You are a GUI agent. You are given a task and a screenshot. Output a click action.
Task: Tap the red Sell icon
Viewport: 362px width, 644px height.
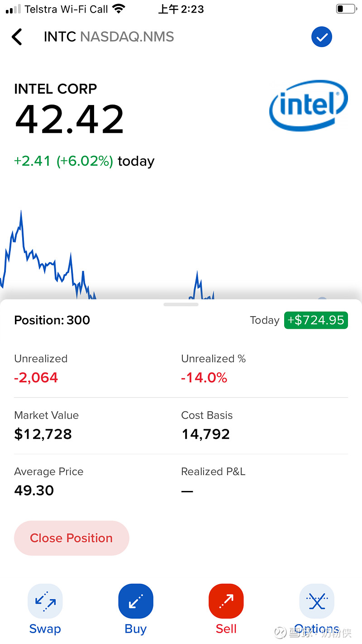coord(226,601)
